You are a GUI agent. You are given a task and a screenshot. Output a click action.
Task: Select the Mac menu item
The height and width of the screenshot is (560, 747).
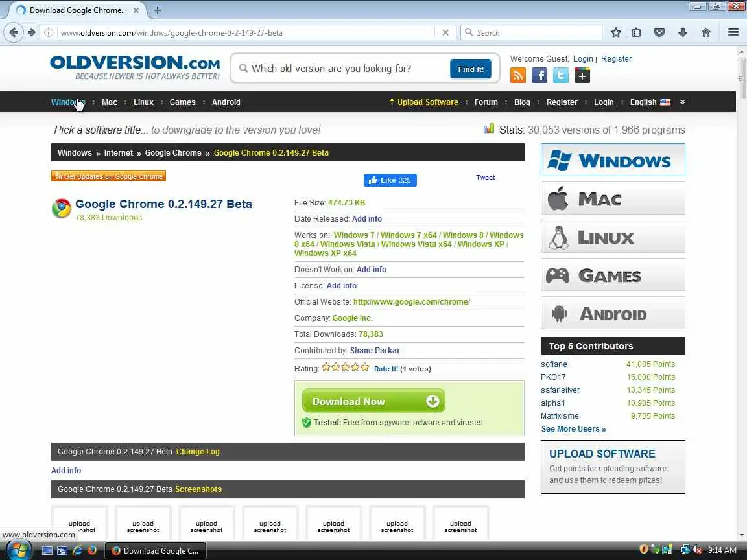coord(110,102)
